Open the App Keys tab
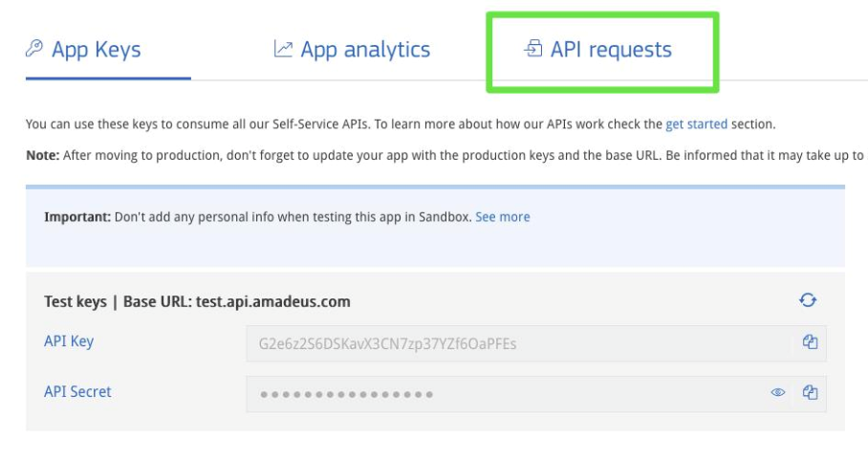 pos(96,50)
